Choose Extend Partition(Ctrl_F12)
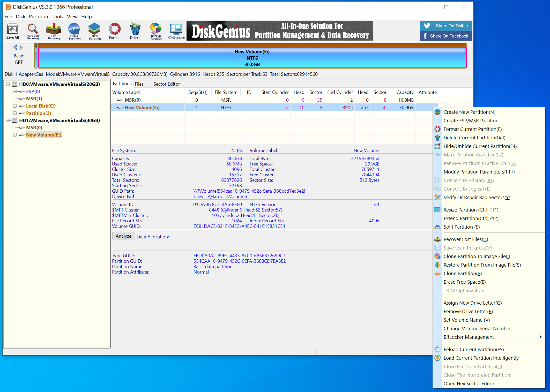Viewport: 550px width, 392px height. (471, 218)
